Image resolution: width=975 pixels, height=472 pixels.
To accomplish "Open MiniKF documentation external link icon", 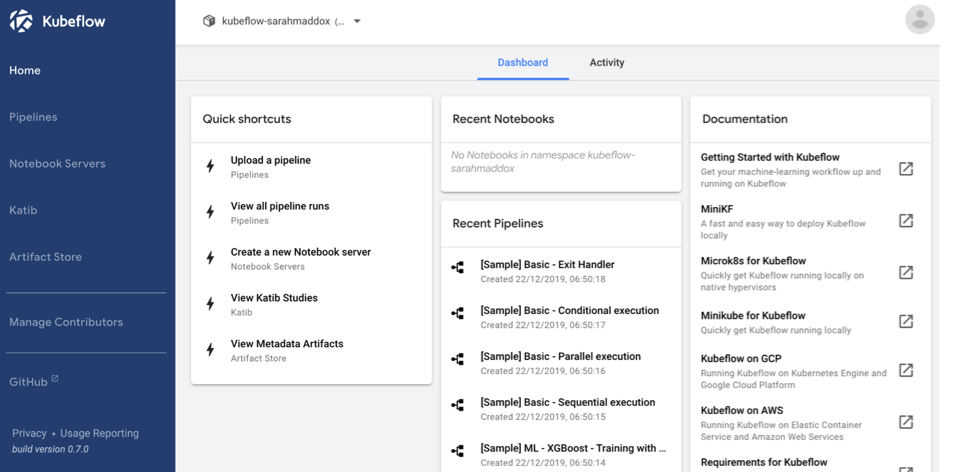I will [x=905, y=221].
